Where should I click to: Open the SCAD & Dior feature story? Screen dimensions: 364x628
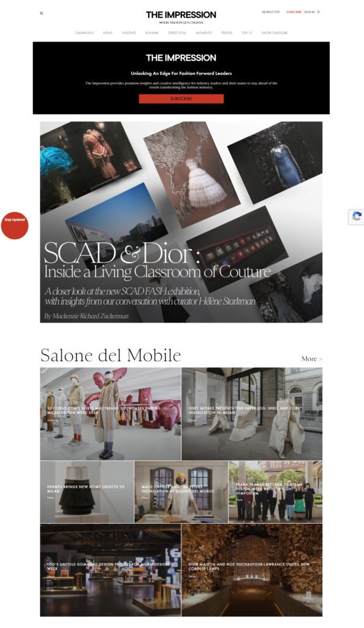pos(181,222)
